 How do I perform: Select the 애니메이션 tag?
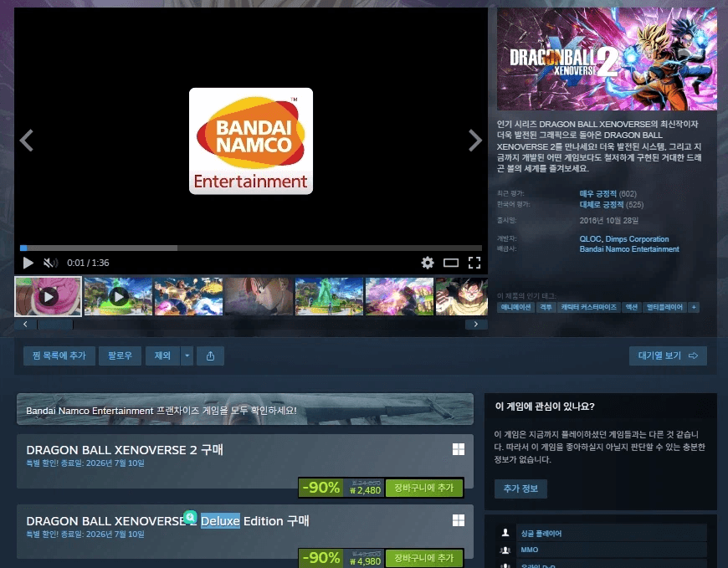pyautogui.click(x=515, y=307)
